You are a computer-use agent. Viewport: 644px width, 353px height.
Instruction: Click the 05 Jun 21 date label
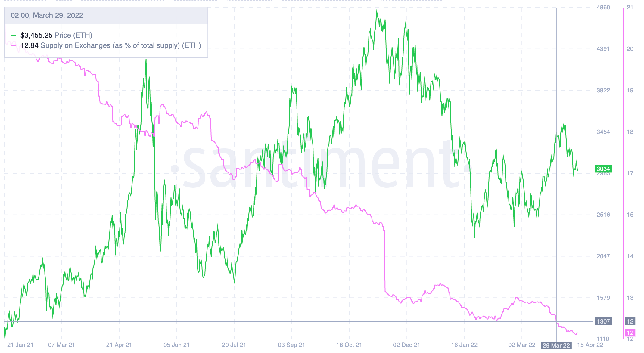[x=176, y=345]
